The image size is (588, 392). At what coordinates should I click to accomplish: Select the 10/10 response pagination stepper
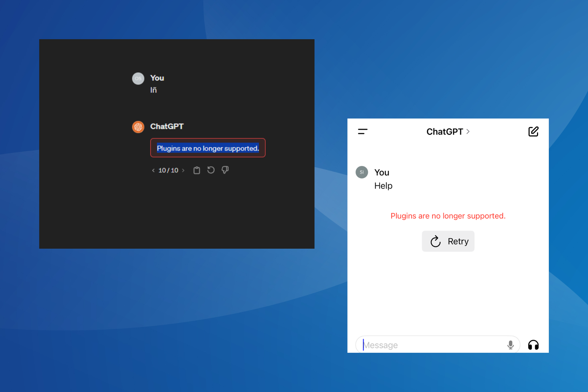click(168, 170)
